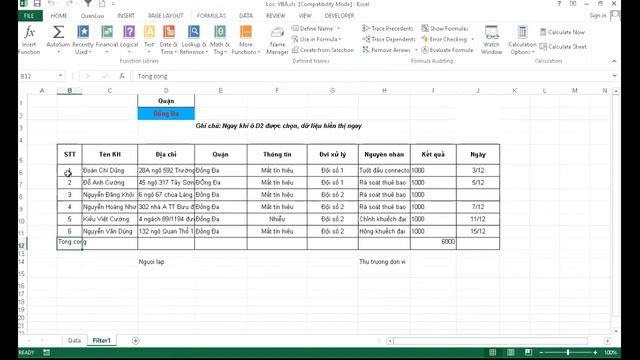Image resolution: width=640 pixels, height=360 pixels.
Task: Switch to the DATA ribbon tab
Action: click(246, 16)
